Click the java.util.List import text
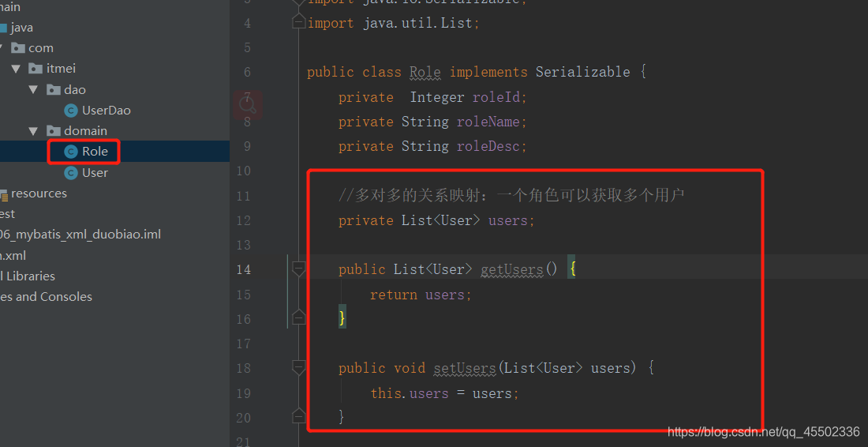The height and width of the screenshot is (447, 868). coord(418,23)
